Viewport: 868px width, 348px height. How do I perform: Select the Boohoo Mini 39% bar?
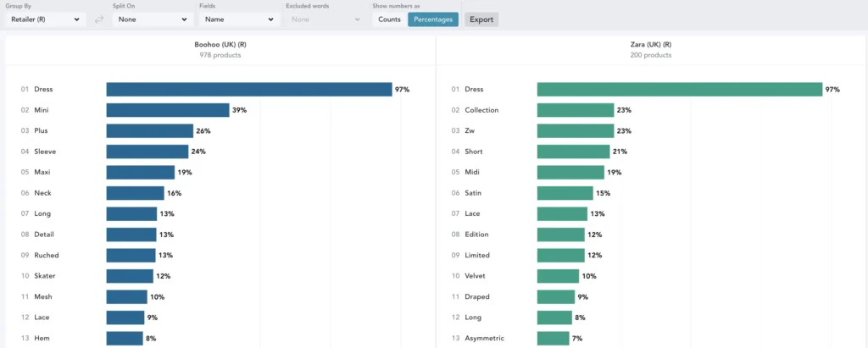coord(167,110)
